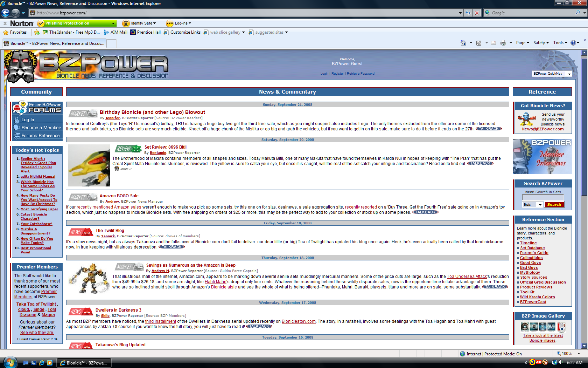This screenshot has width=588, height=368.
Task: Open the Member Interviews banner
Action: click(542, 157)
